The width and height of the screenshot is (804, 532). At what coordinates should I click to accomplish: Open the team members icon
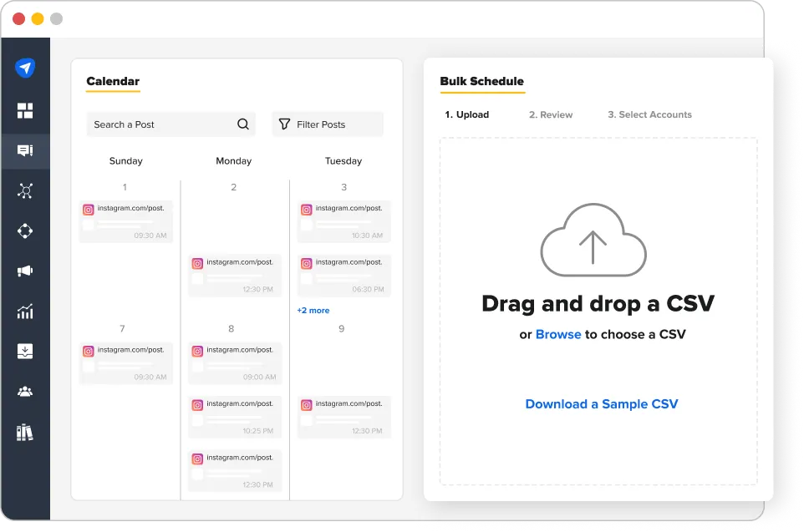(x=25, y=392)
